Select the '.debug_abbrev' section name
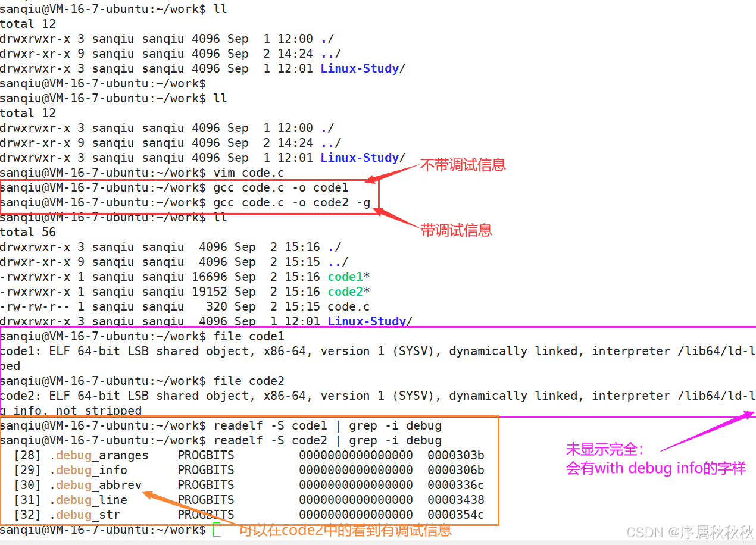The width and height of the screenshot is (756, 545). [95, 485]
